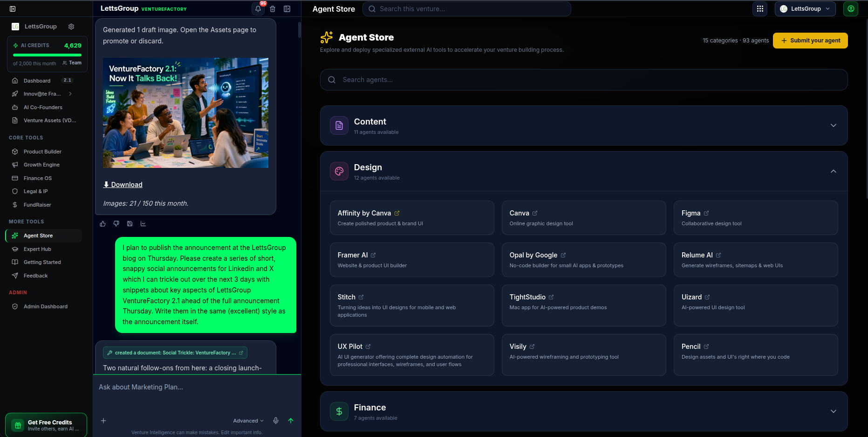Open the created document external link icon
868x437 pixels.
(x=241, y=353)
